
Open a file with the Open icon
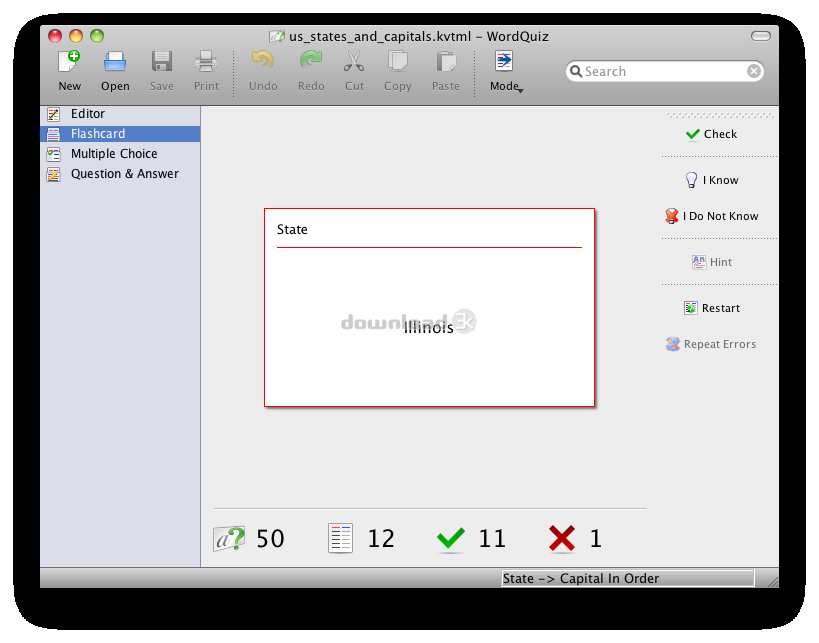(115, 62)
